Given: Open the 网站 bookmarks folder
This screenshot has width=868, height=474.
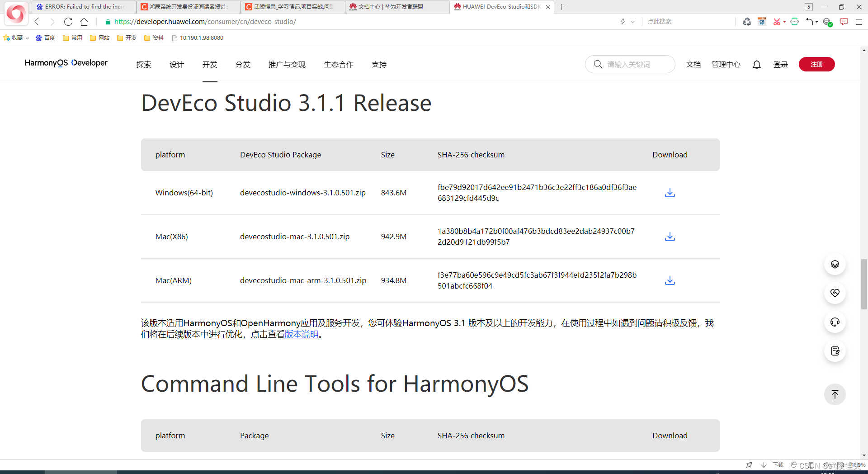Looking at the screenshot, I should click(99, 38).
